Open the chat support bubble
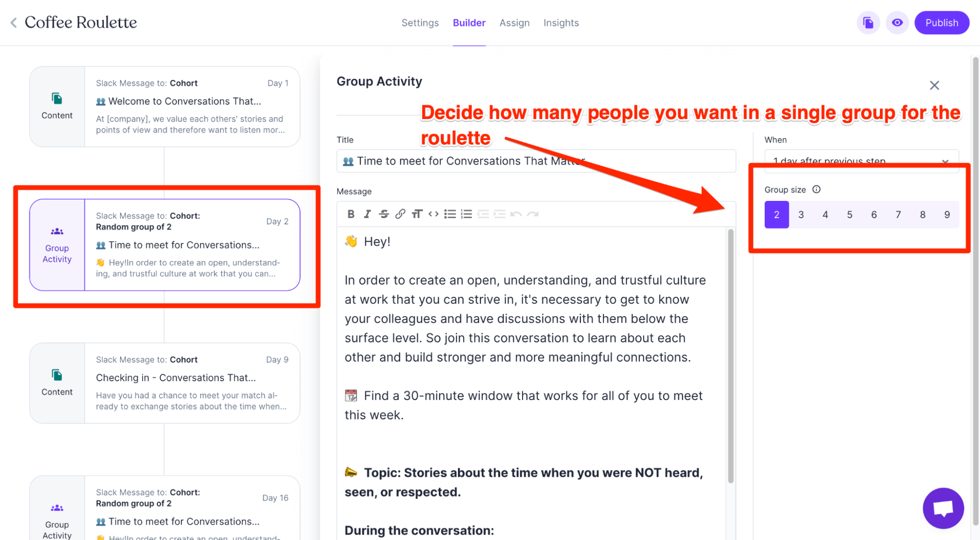Image resolution: width=980 pixels, height=540 pixels. (943, 508)
